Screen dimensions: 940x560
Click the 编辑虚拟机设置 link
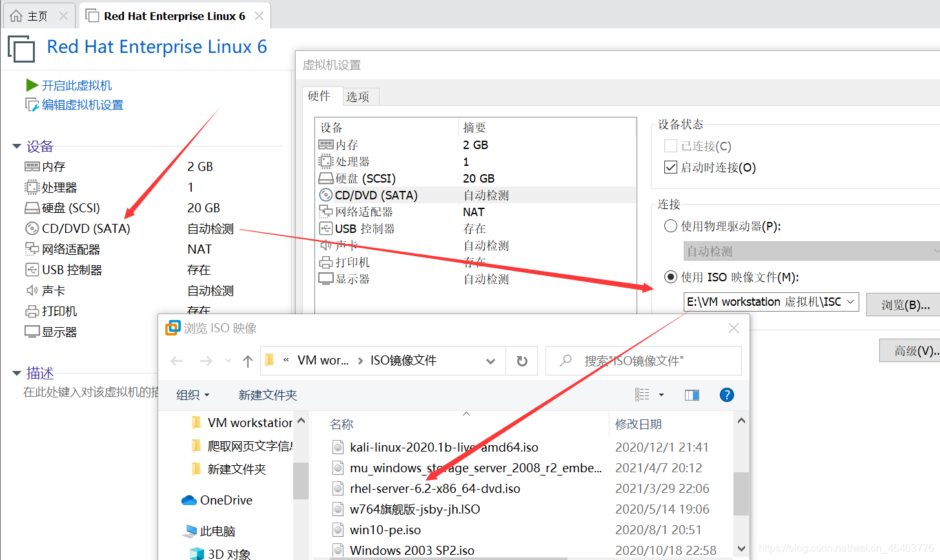pyautogui.click(x=83, y=105)
